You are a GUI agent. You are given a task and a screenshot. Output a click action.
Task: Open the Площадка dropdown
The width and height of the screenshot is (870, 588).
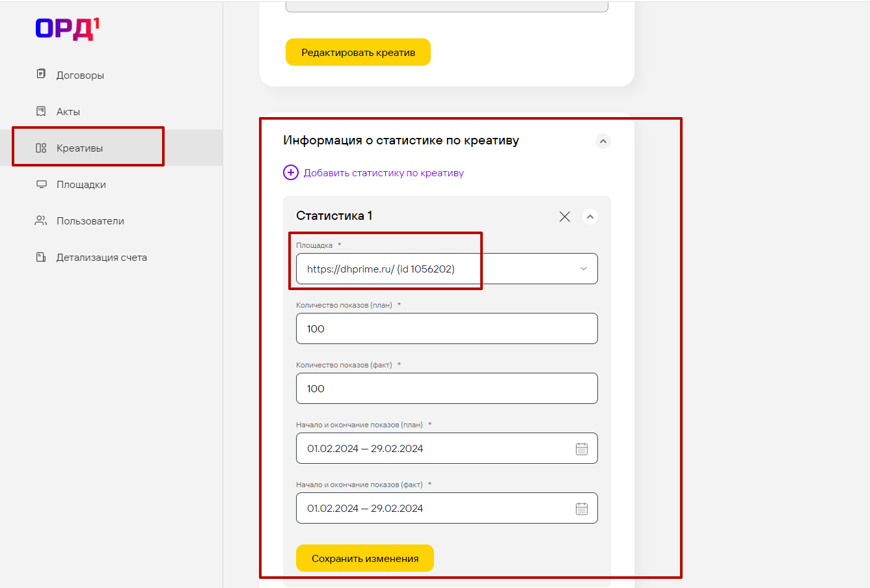point(583,269)
